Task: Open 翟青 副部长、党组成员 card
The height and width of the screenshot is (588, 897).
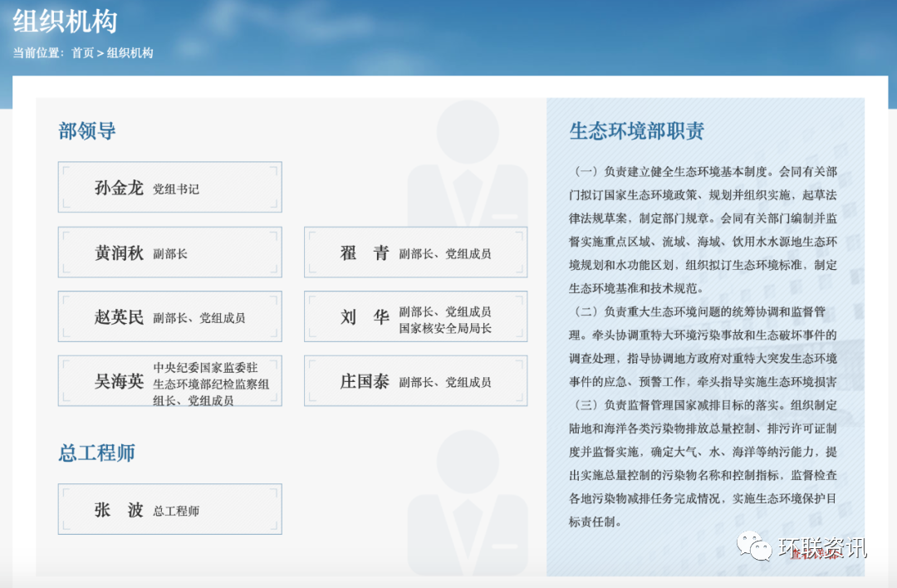Action: coord(416,252)
